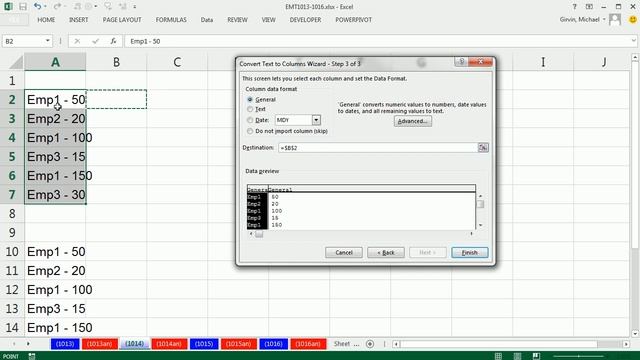Click cell A10 containing Emp1 - 50

pos(55,252)
